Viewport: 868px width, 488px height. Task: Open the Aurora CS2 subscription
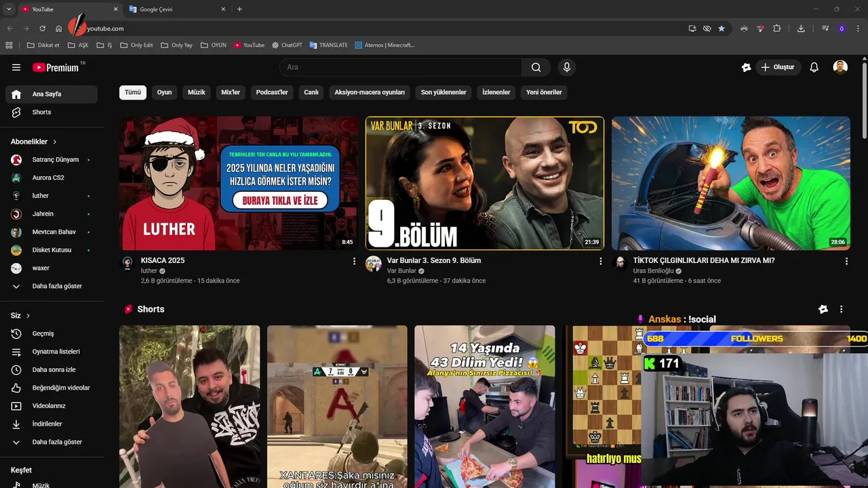[52, 178]
